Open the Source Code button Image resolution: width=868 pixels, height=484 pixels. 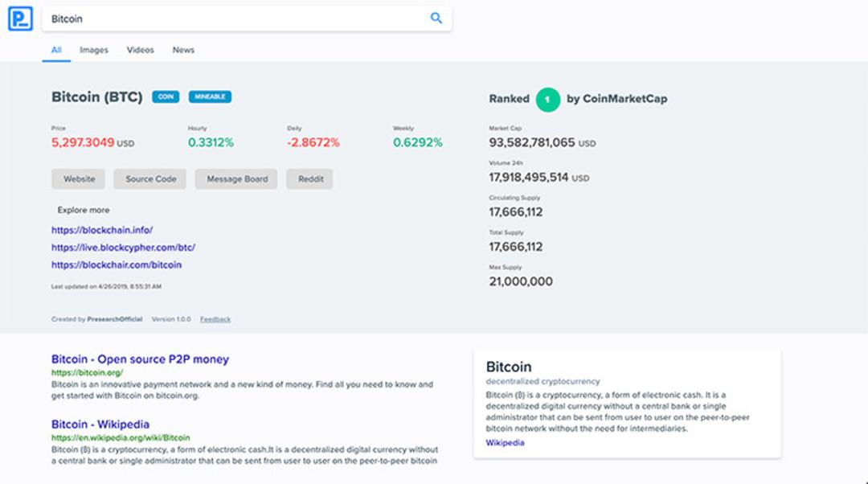tap(150, 178)
